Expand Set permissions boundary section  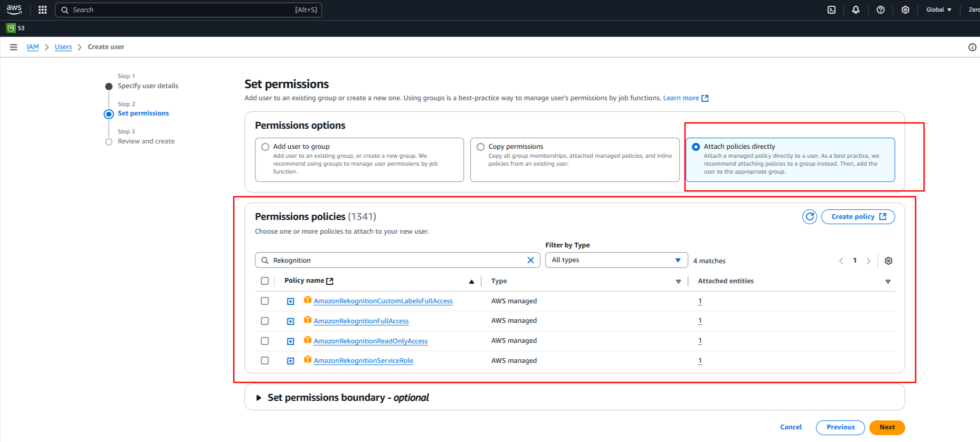pyautogui.click(x=259, y=398)
